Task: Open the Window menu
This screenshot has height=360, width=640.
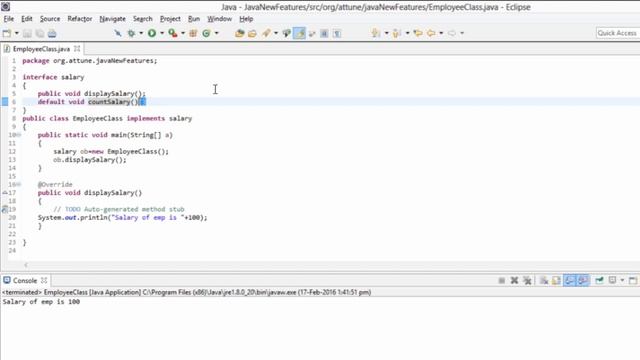Action: point(220,19)
